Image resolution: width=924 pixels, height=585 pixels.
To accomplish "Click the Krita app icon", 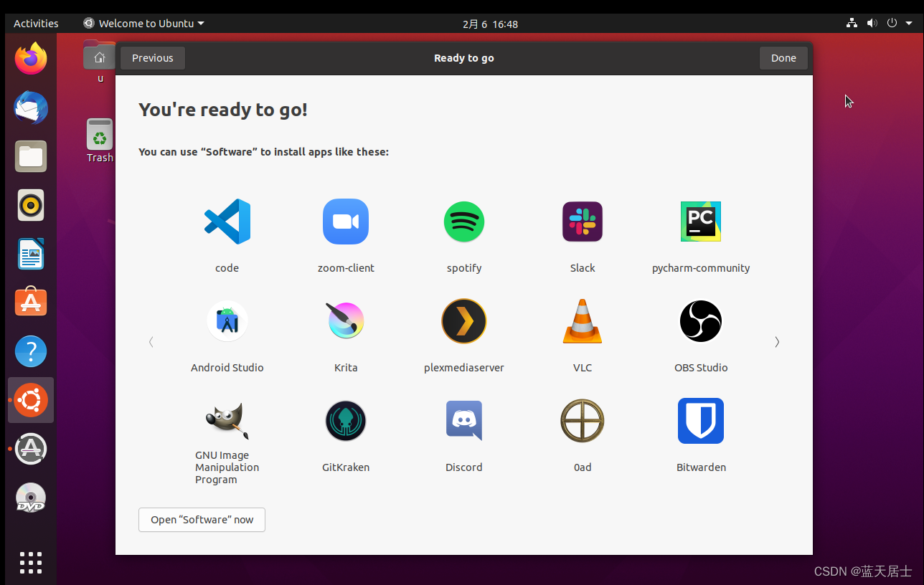I will point(346,321).
